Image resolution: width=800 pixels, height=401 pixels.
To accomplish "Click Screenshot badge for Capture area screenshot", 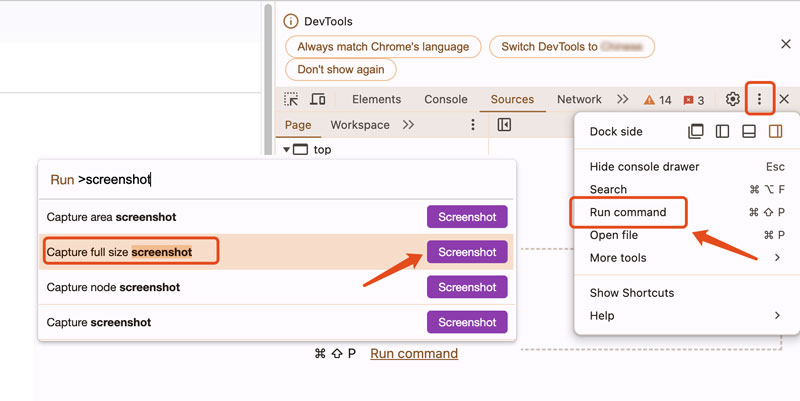I will pos(467,217).
